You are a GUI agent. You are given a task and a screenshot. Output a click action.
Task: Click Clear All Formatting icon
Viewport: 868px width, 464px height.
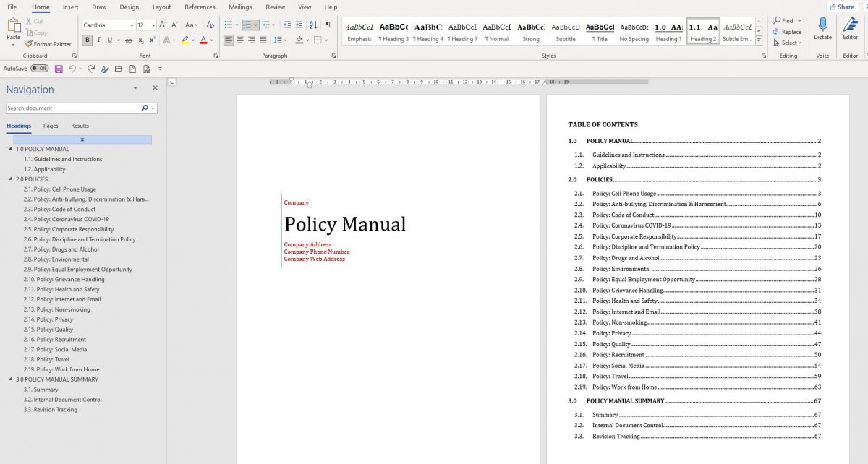210,25
